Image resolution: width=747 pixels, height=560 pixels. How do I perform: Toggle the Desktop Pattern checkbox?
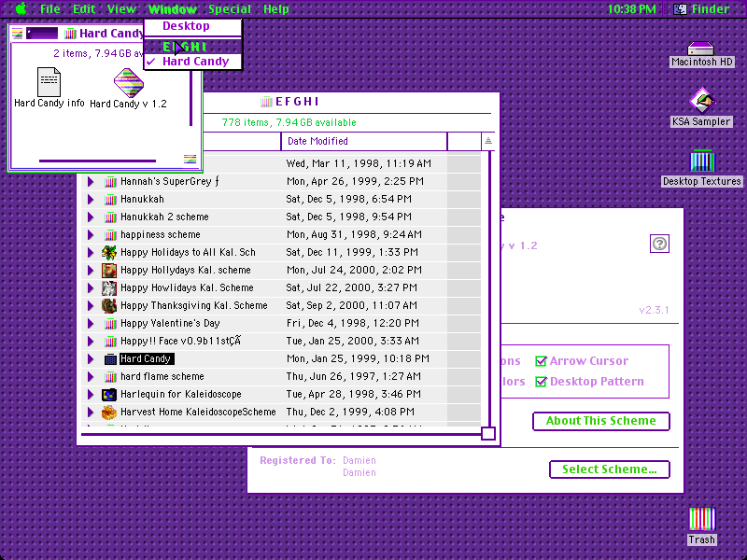tap(541, 382)
